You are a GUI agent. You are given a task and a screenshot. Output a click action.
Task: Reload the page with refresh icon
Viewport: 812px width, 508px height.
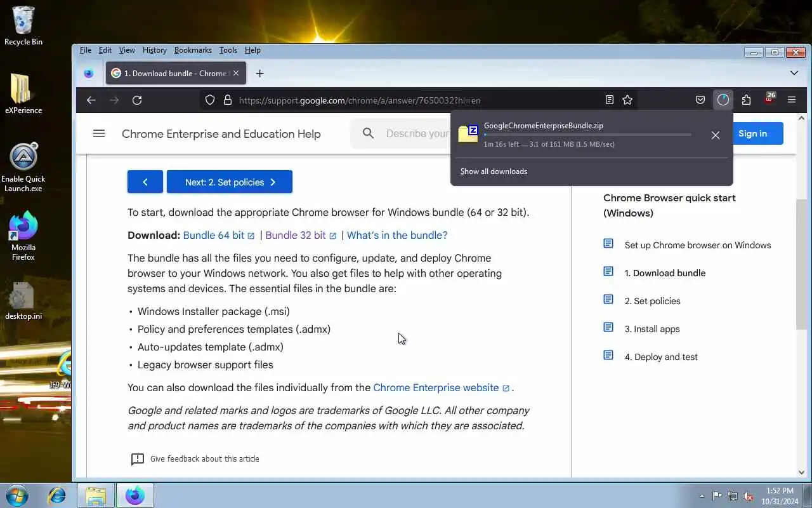pyautogui.click(x=137, y=100)
